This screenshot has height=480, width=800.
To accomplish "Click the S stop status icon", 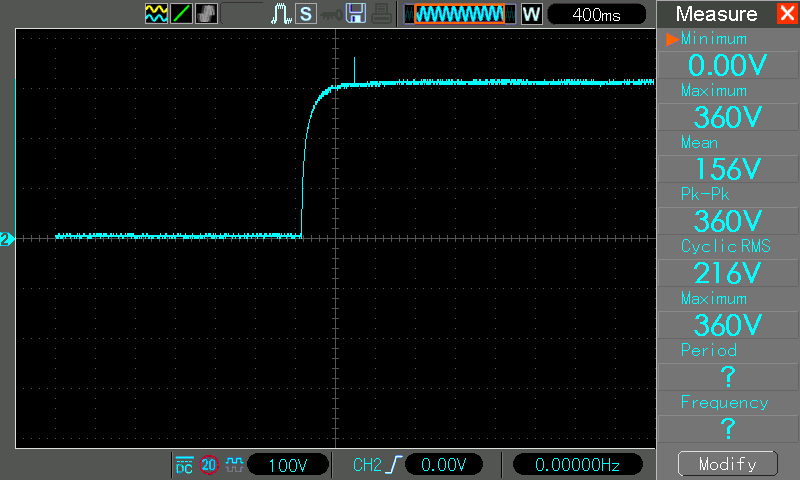I will 305,14.
